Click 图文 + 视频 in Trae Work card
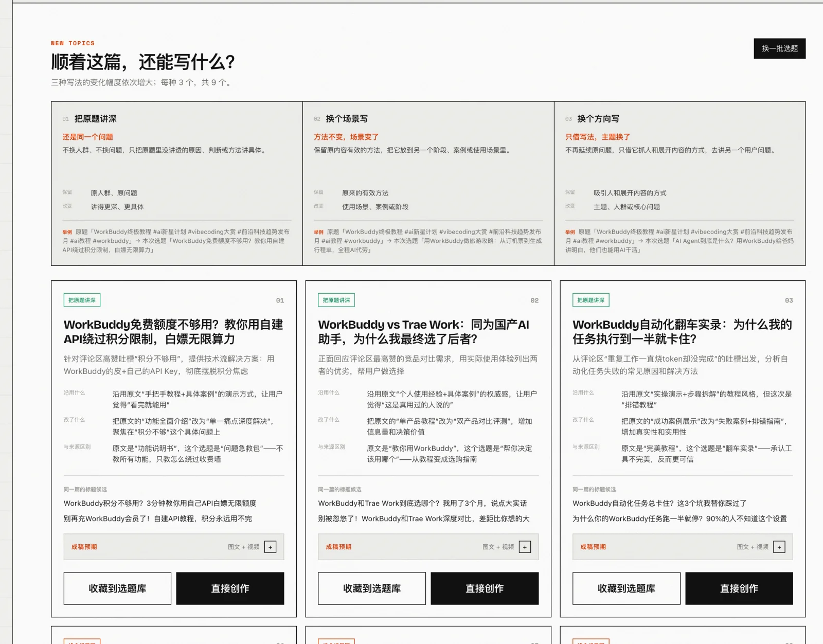This screenshot has width=823, height=644. (498, 547)
